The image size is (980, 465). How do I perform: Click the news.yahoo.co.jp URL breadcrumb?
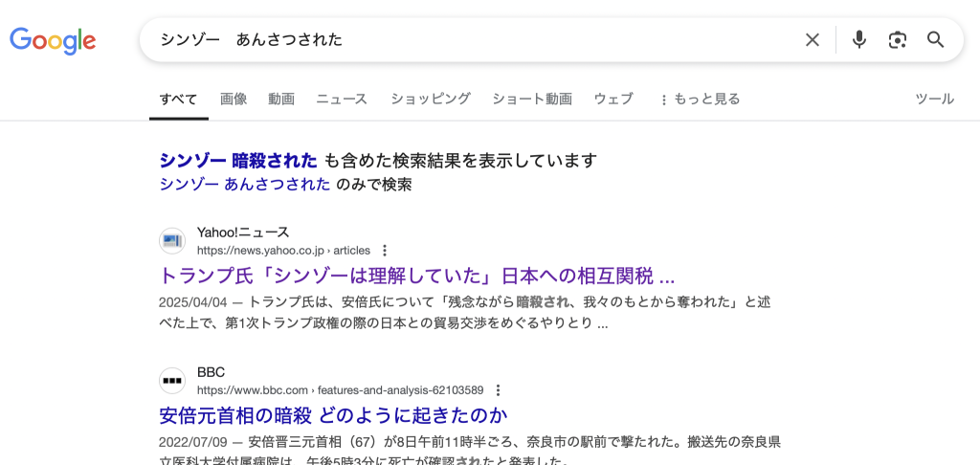pos(283,251)
